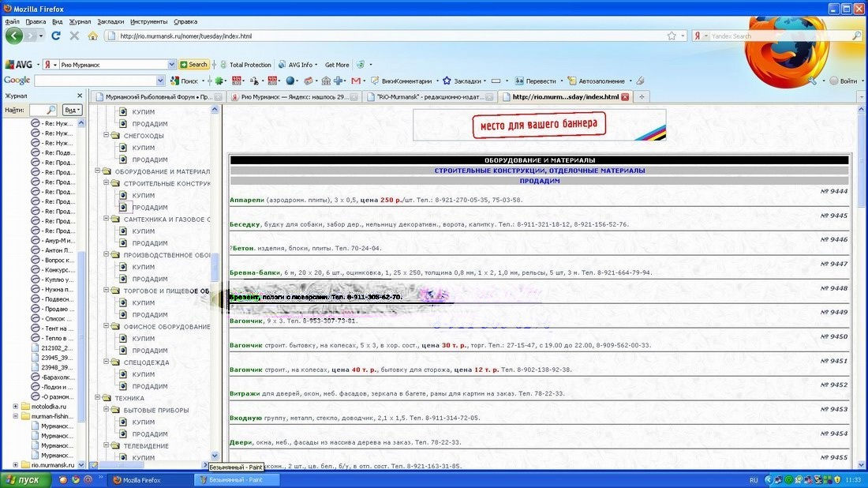Go to the Firefox home page
This screenshot has width=868, height=488.
[93, 36]
